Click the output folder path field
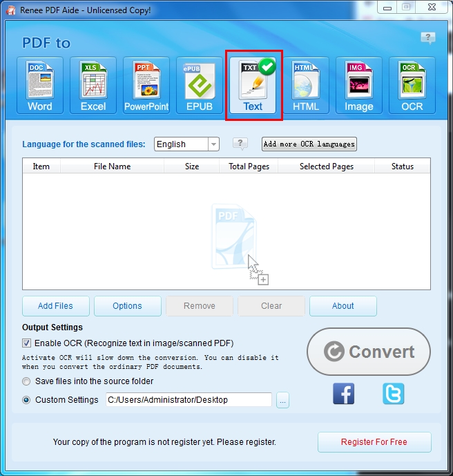Screen dimensions: 453x476 [x=188, y=400]
